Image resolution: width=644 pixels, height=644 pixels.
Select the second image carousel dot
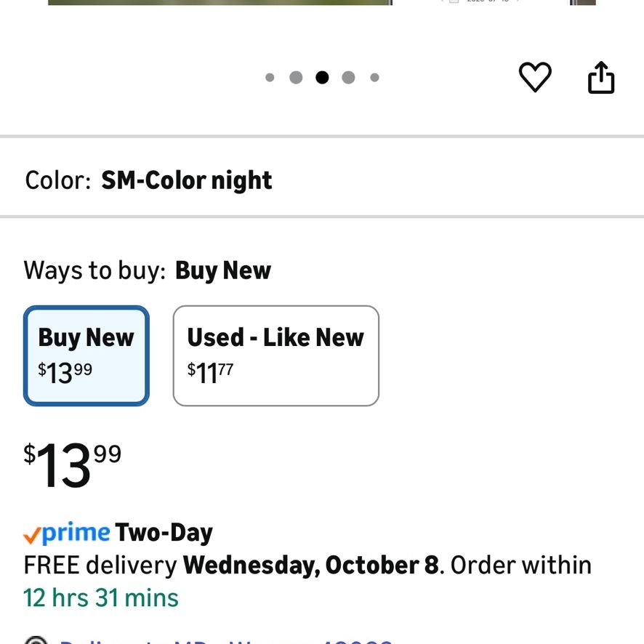pos(296,77)
